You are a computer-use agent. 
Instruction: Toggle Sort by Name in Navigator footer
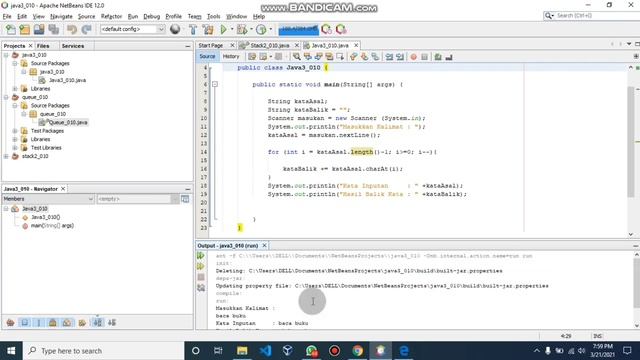(98, 322)
